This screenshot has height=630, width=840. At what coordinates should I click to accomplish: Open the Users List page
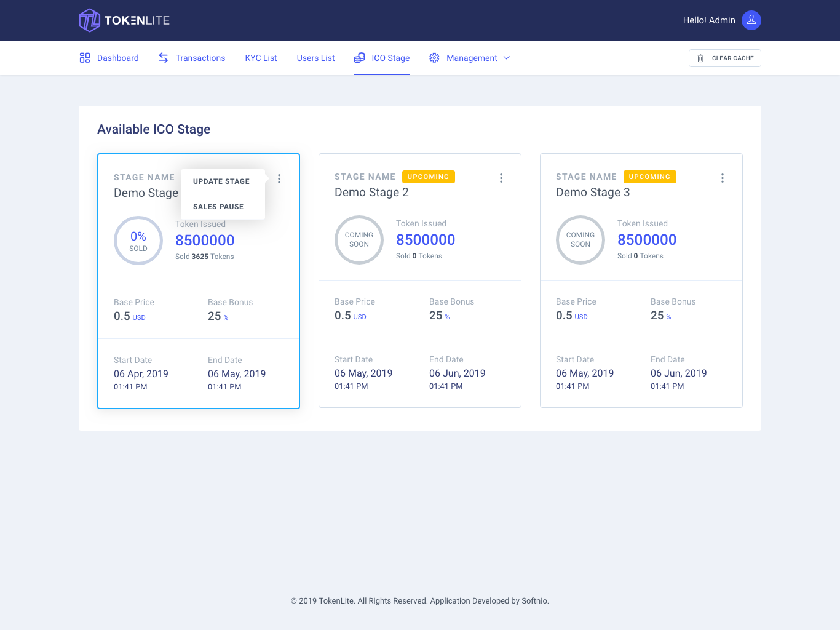coord(315,58)
